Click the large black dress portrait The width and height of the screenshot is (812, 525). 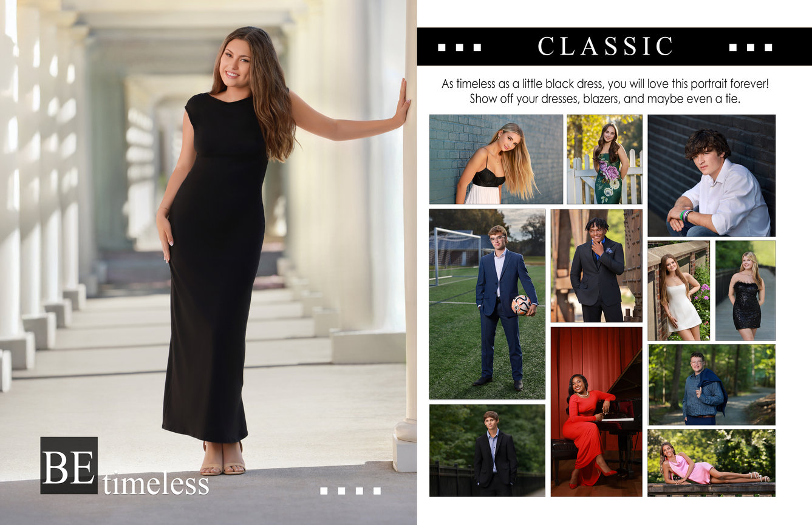point(208,262)
